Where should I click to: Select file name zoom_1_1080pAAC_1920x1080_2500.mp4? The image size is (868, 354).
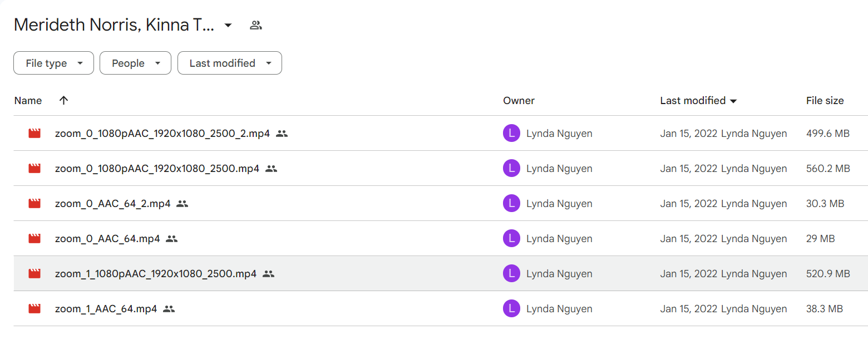click(x=156, y=274)
